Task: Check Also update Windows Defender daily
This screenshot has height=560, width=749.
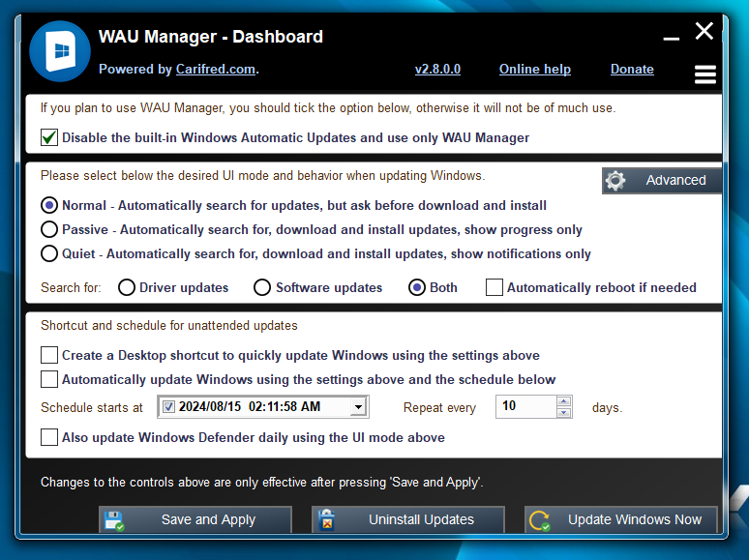Action: (49, 437)
